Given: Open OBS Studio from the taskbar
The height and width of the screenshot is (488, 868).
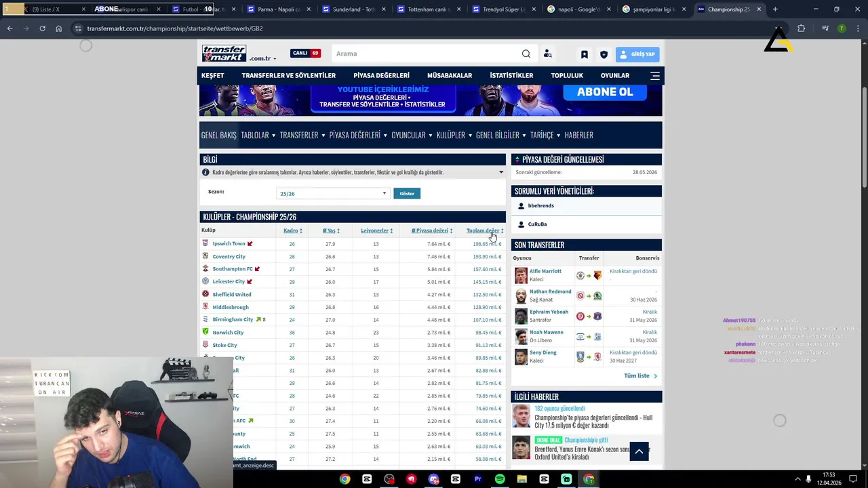Looking at the screenshot, I should click(389, 479).
